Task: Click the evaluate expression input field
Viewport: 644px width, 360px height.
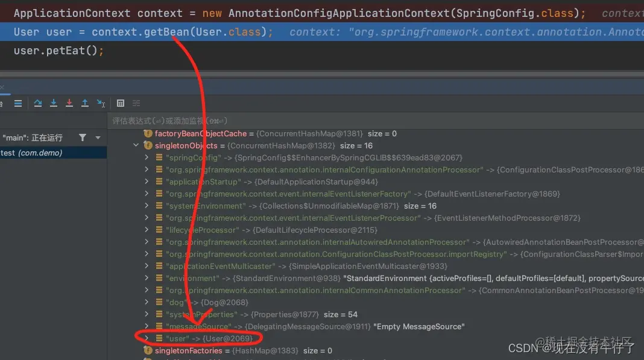Action: (376, 121)
